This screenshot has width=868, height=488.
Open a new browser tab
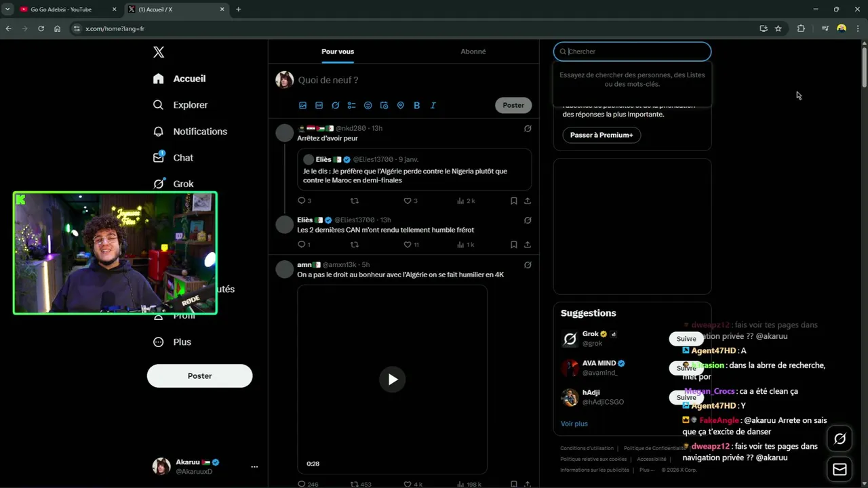[x=238, y=9]
